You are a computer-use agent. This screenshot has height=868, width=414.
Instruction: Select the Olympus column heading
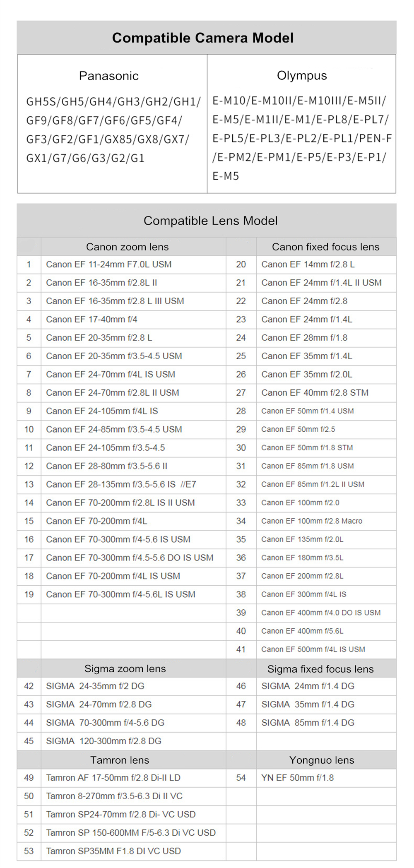[x=301, y=75]
